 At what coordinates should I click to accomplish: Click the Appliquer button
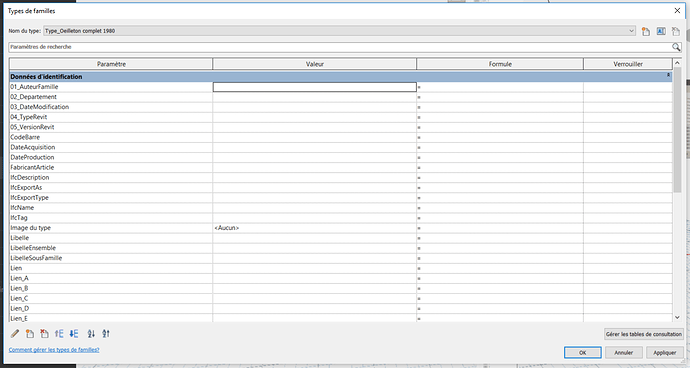click(664, 353)
